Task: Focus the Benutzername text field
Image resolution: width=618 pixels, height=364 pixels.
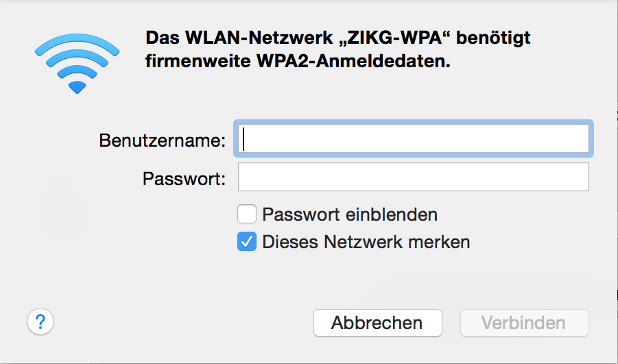Action: [413, 139]
